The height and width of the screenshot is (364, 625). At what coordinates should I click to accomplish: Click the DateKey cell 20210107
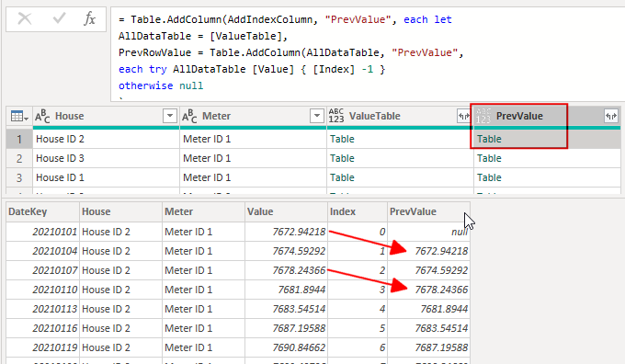click(x=42, y=270)
